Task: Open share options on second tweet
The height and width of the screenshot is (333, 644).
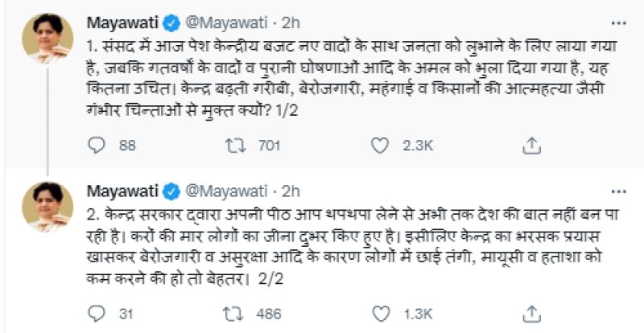Action: [531, 310]
